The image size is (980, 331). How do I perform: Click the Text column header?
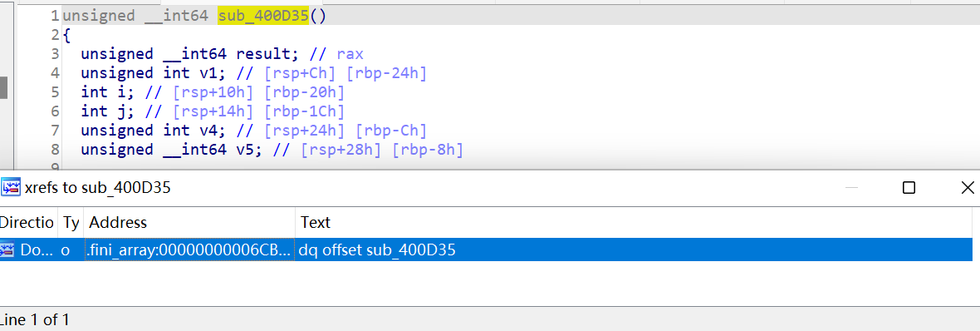[x=634, y=222]
